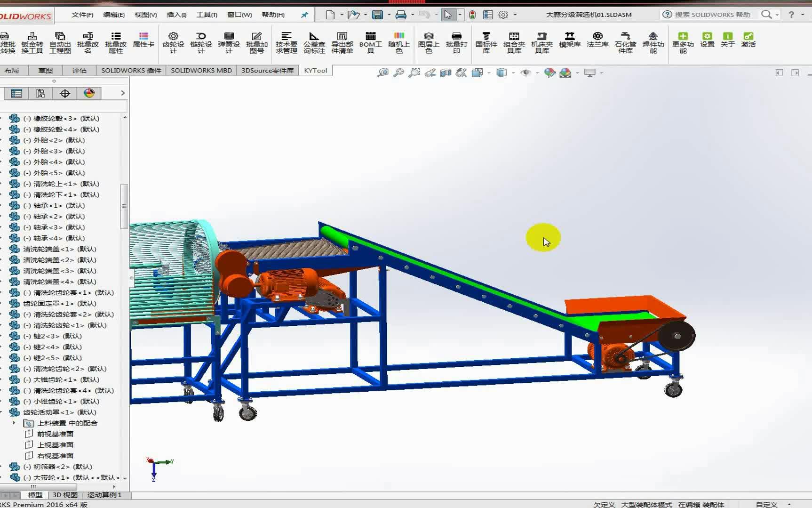Open the View Settings monitor dropdown
Screen dimensions: 812x508
point(601,73)
